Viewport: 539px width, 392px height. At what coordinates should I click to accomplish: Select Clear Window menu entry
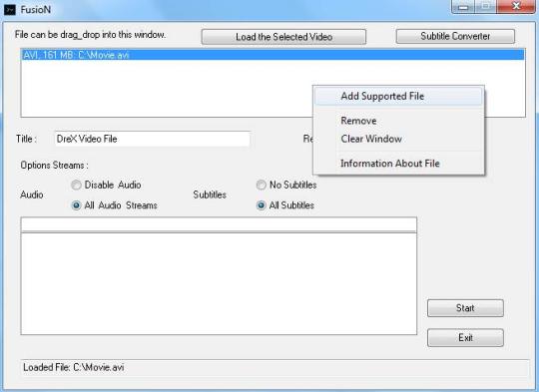coord(398,139)
